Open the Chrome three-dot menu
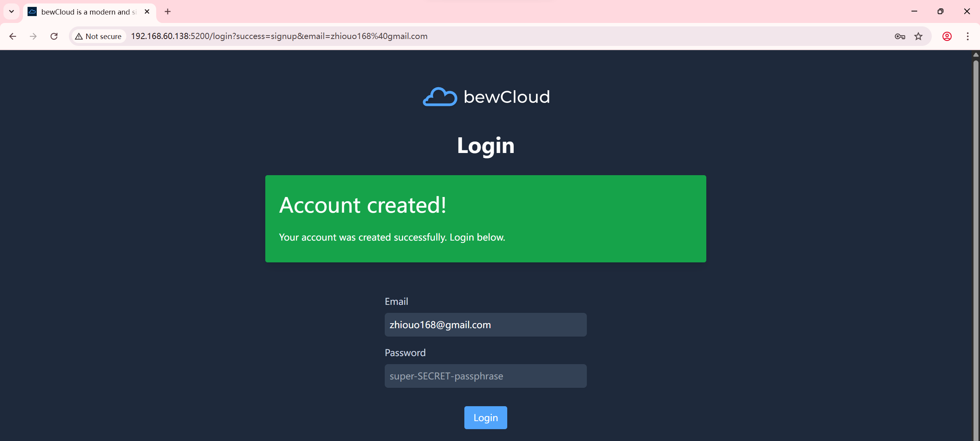 pos(968,36)
